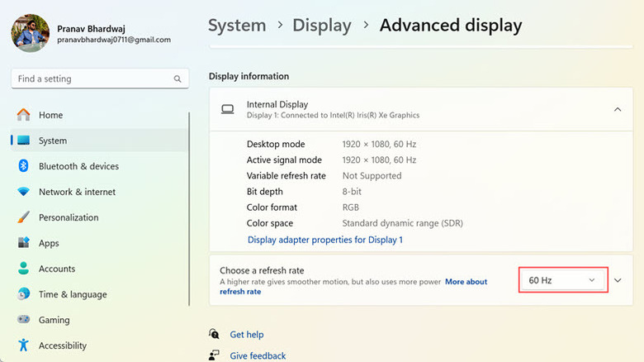Open the 60 Hz refresh rate dropdown
Viewport: 644px width, 362px height.
pos(563,281)
